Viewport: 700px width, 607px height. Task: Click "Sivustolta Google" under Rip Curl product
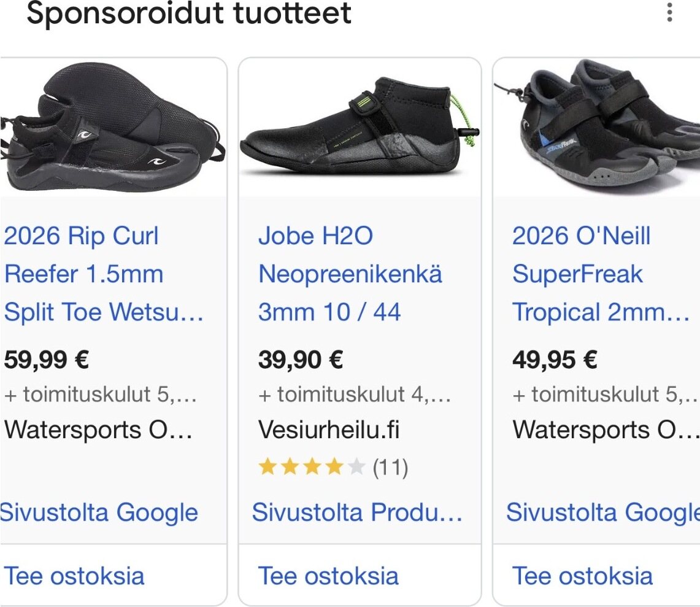coord(99,512)
